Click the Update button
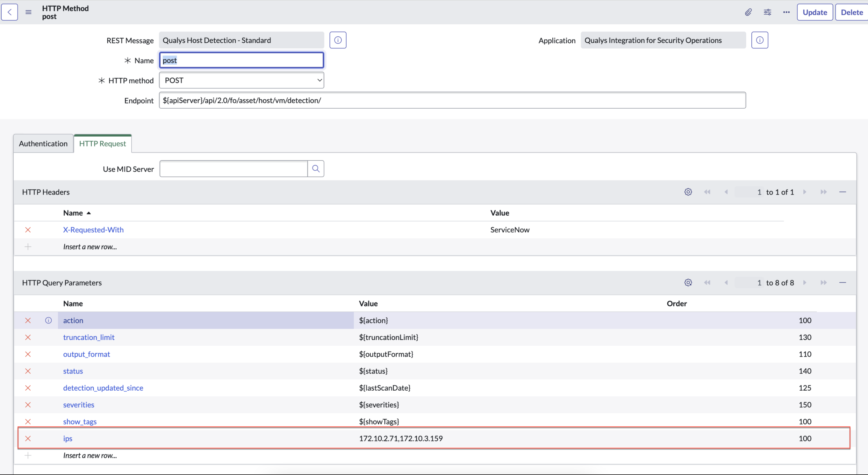Image resolution: width=868 pixels, height=475 pixels. [x=815, y=12]
